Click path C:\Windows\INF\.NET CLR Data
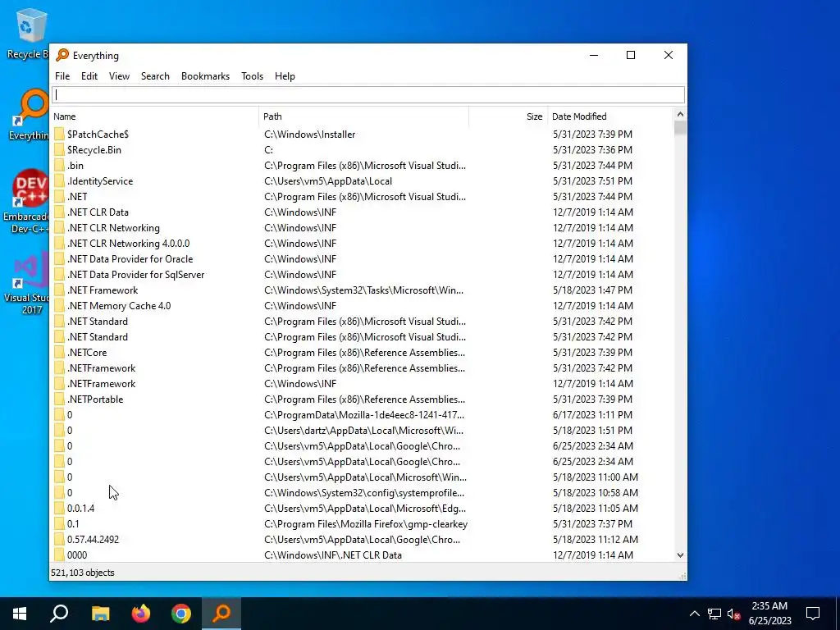The image size is (840, 630). (x=333, y=555)
